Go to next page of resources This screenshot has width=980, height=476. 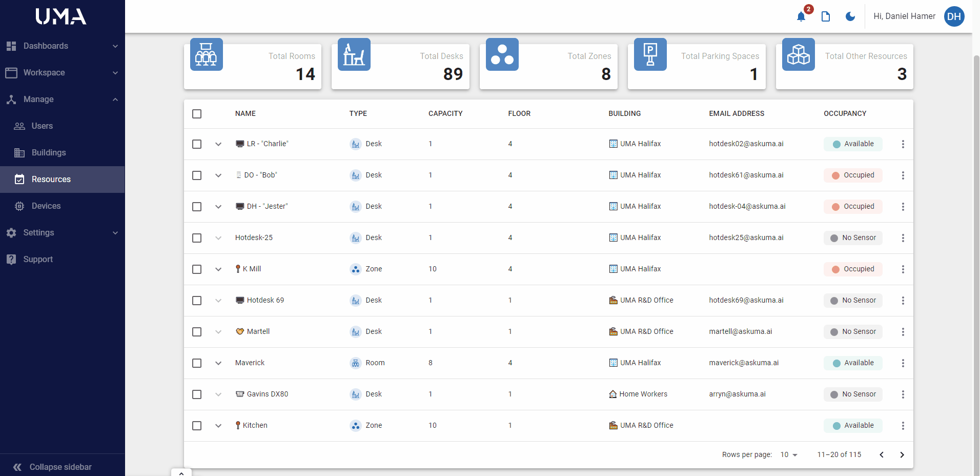pos(902,455)
